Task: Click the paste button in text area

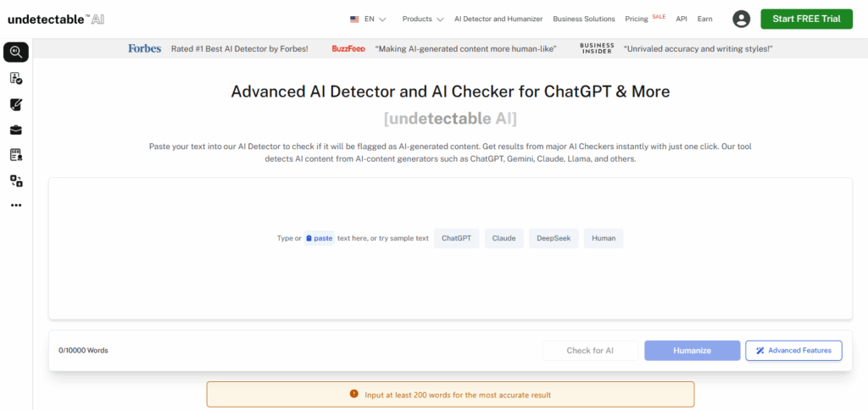Action: coord(320,239)
